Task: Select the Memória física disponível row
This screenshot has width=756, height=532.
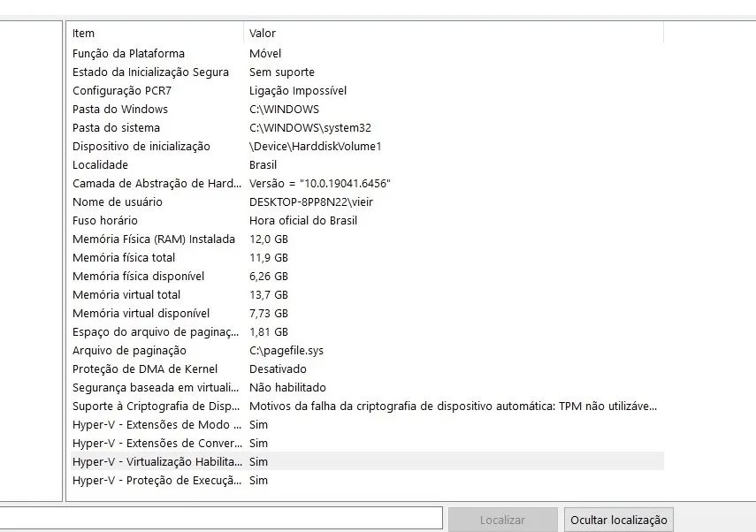Action: pyautogui.click(x=367, y=276)
